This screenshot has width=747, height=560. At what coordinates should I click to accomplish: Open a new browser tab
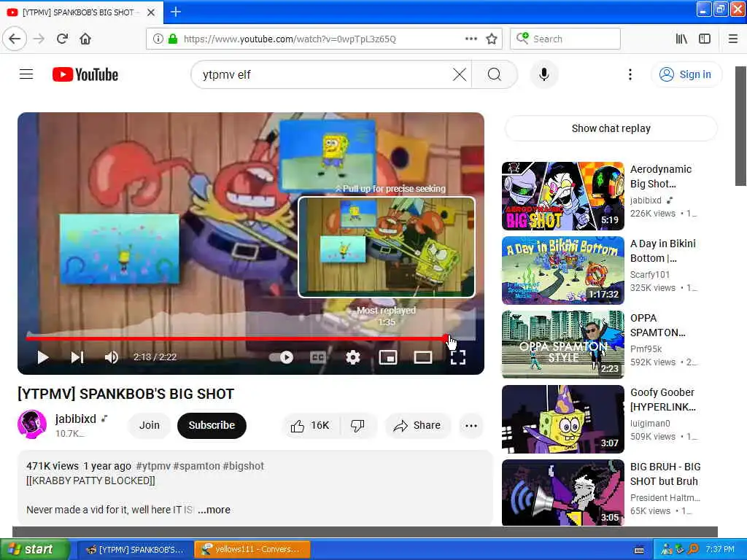tap(175, 12)
